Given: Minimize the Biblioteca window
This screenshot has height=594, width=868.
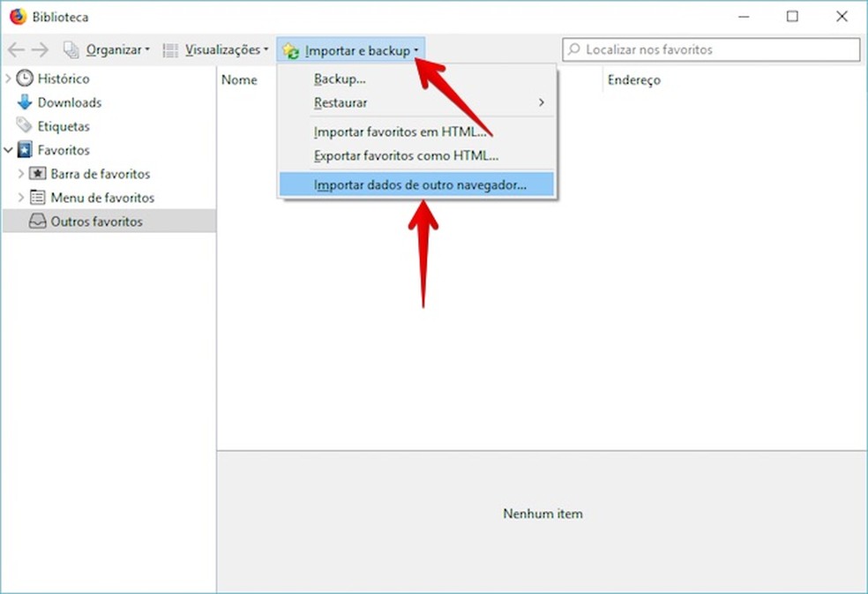Looking at the screenshot, I should [744, 17].
